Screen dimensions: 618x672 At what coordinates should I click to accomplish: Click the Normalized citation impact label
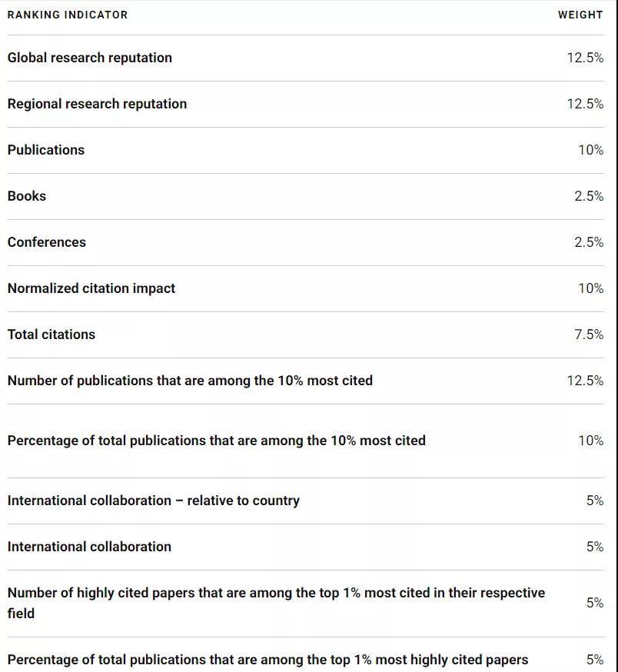point(91,288)
